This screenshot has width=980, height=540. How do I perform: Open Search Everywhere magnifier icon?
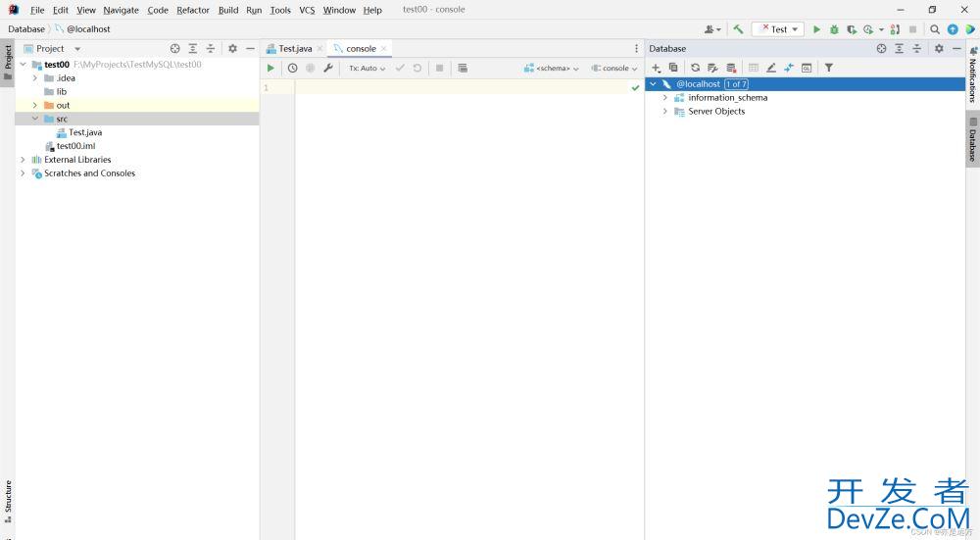(x=934, y=29)
